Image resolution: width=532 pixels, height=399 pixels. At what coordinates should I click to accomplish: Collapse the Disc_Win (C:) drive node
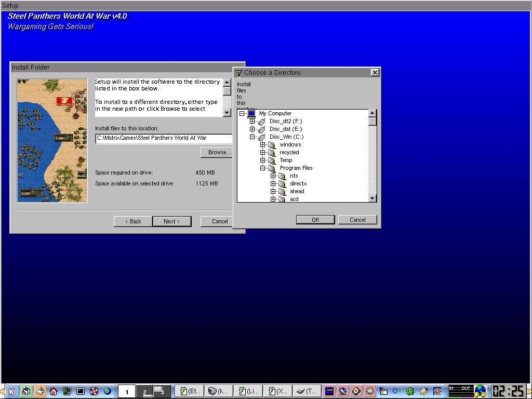(252, 137)
